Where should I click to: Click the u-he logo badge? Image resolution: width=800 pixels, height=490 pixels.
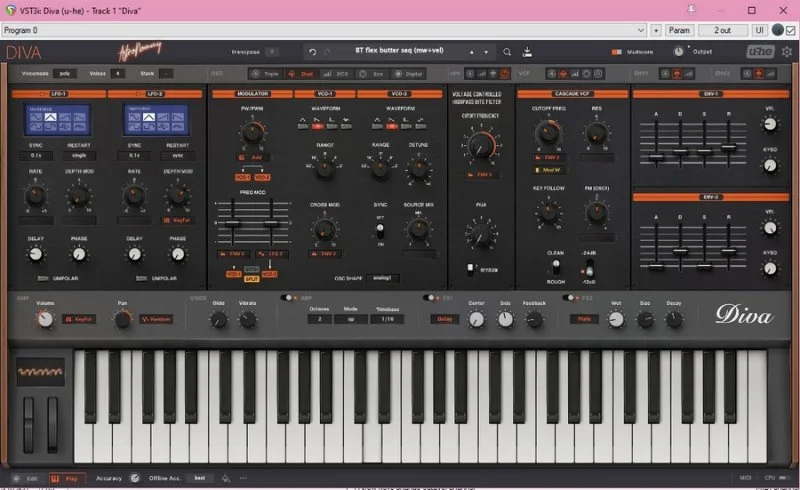(x=760, y=52)
